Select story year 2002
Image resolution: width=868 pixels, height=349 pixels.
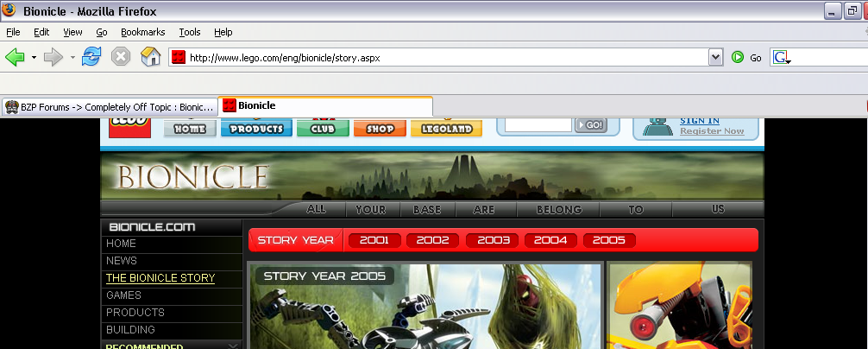[x=432, y=240]
